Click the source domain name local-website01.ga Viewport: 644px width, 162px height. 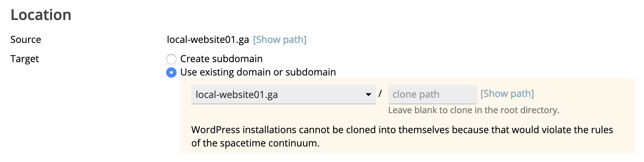point(208,40)
